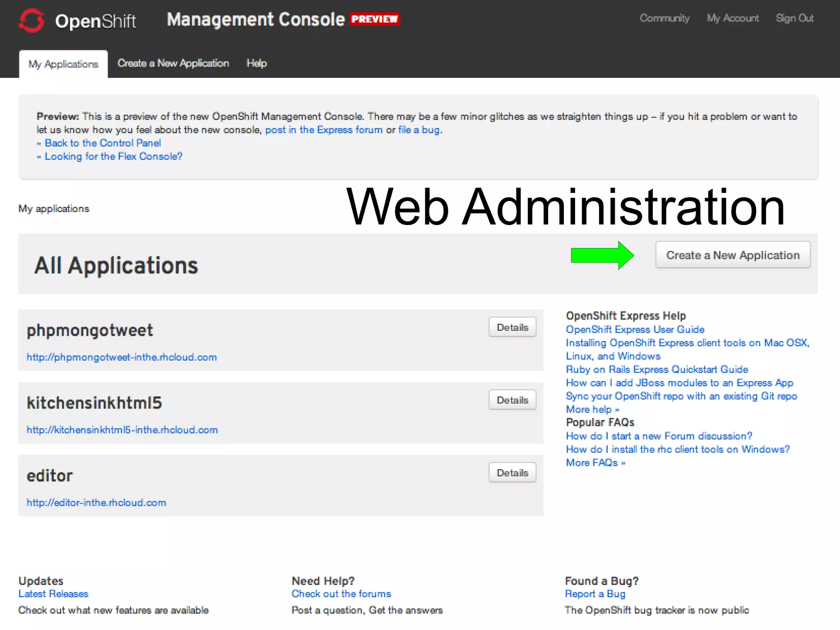The width and height of the screenshot is (840, 630).
Task: Open Details for editor application
Action: pyautogui.click(x=512, y=472)
